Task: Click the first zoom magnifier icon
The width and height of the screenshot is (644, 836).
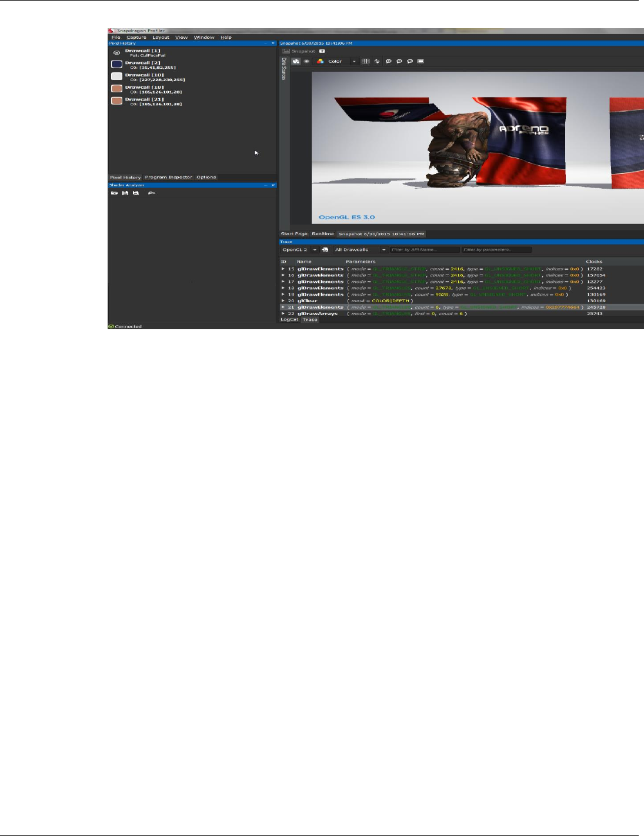Action: tap(388, 61)
